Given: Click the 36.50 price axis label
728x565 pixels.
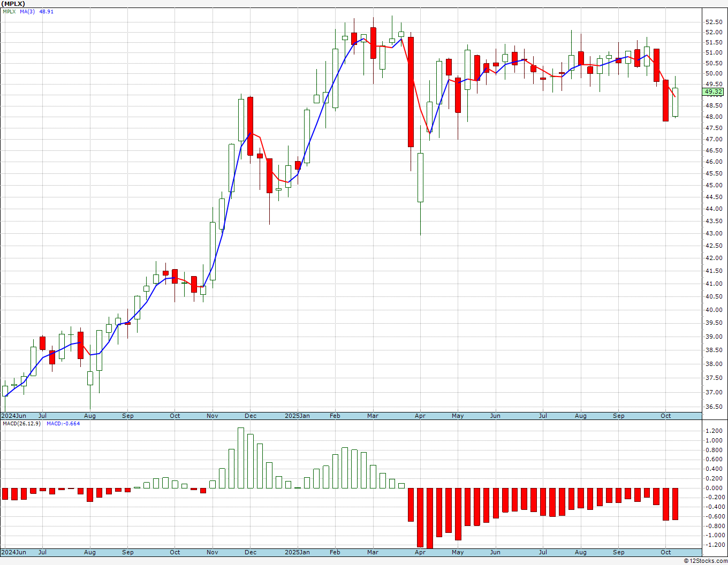Looking at the screenshot, I should pos(714,407).
